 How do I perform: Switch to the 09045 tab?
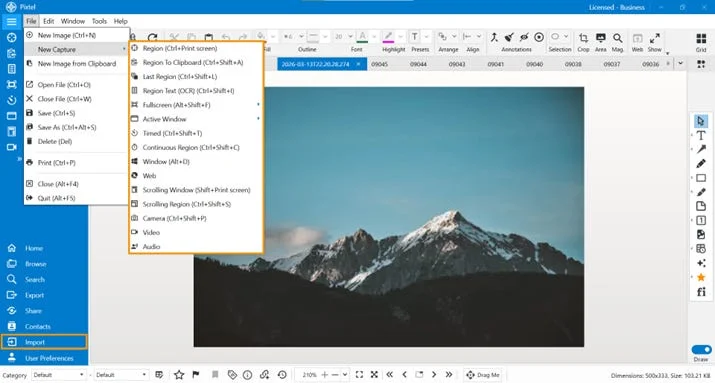pyautogui.click(x=379, y=64)
